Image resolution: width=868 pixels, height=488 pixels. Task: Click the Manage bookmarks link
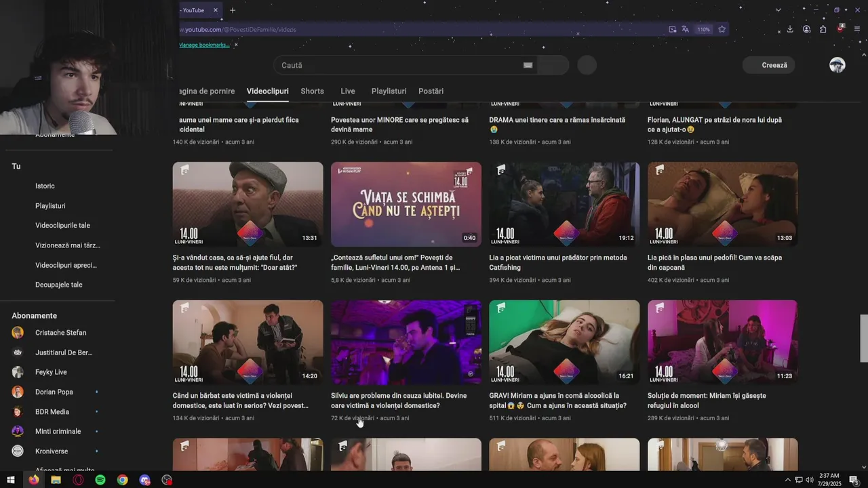(204, 45)
